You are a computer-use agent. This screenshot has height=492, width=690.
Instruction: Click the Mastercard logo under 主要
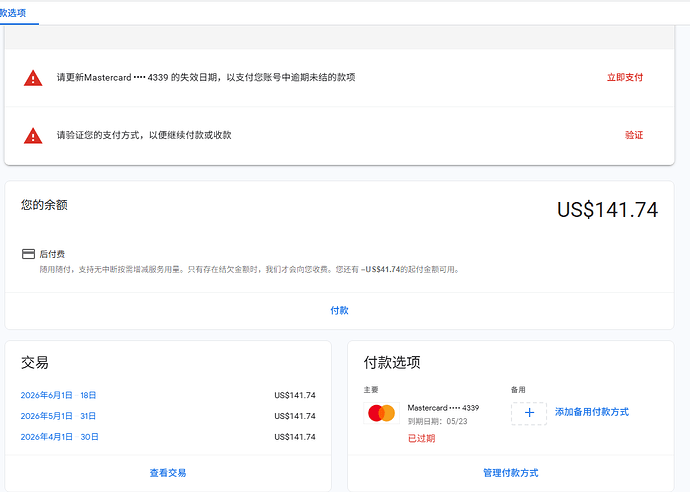[x=382, y=413]
